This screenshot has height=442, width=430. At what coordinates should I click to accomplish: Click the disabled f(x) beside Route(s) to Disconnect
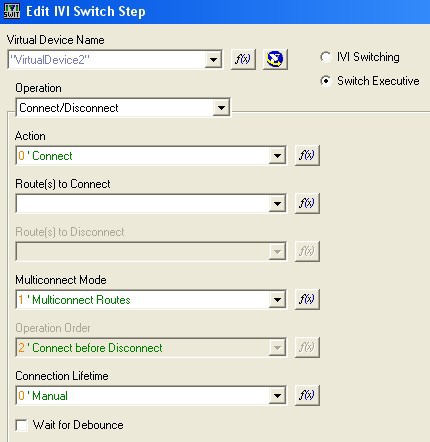click(x=307, y=251)
